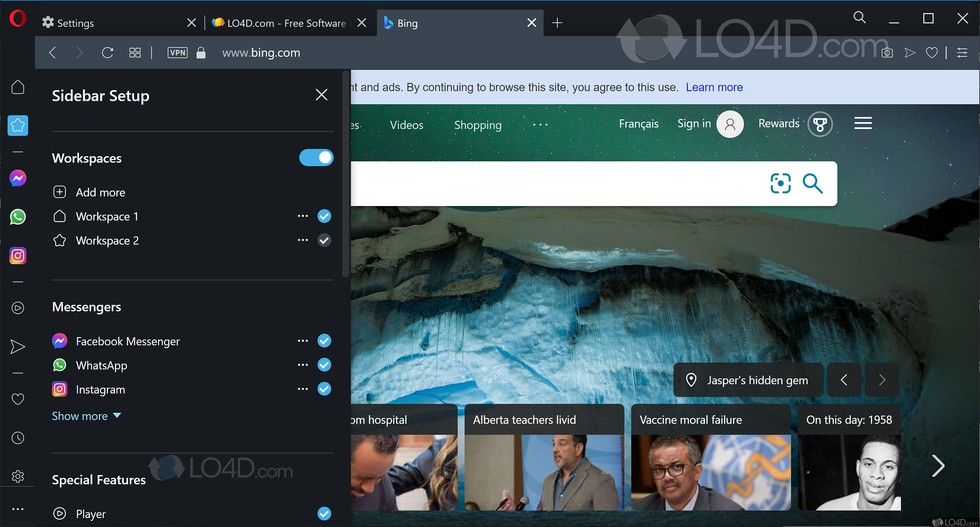Uncheck Workspace 2 checkbox
Screen dimensions: 980x527
tap(324, 240)
